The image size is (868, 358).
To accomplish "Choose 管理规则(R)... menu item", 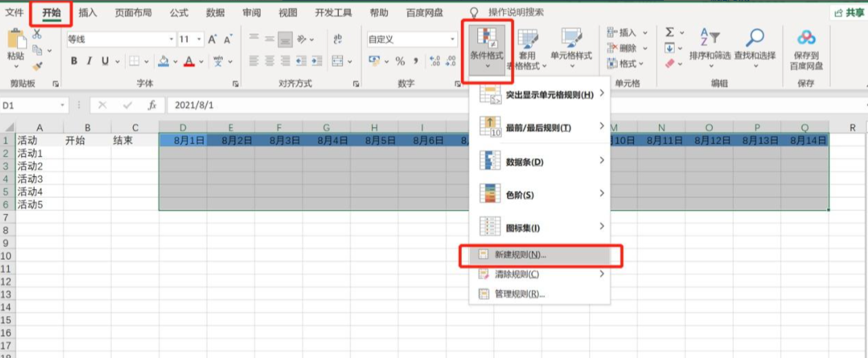I will coord(540,294).
